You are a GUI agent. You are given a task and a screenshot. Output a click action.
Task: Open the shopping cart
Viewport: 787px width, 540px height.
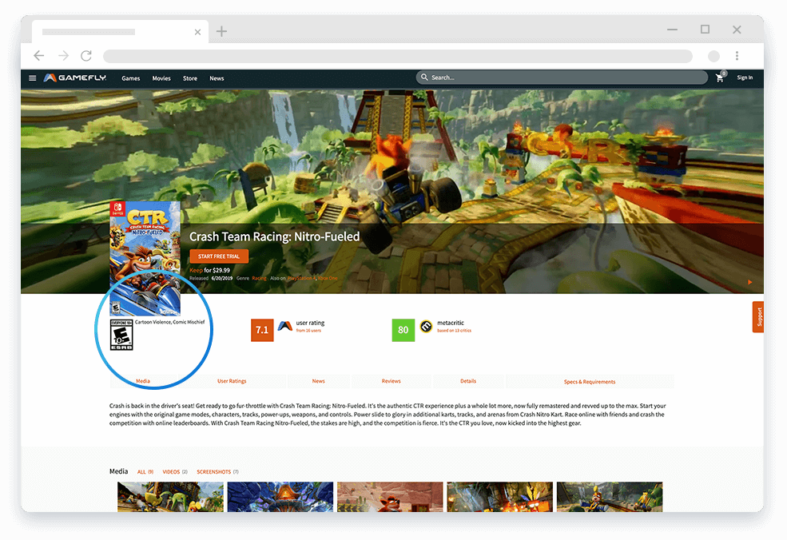(x=720, y=78)
